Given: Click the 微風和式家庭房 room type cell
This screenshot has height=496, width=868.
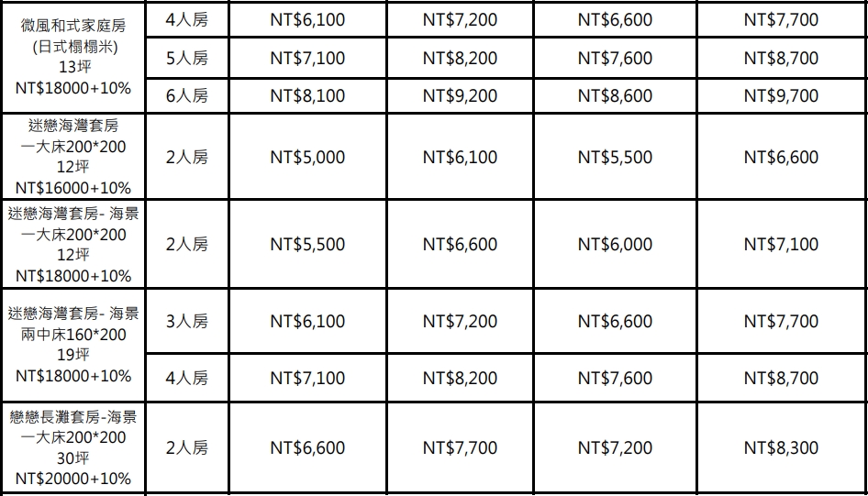Looking at the screenshot, I should pos(73,57).
